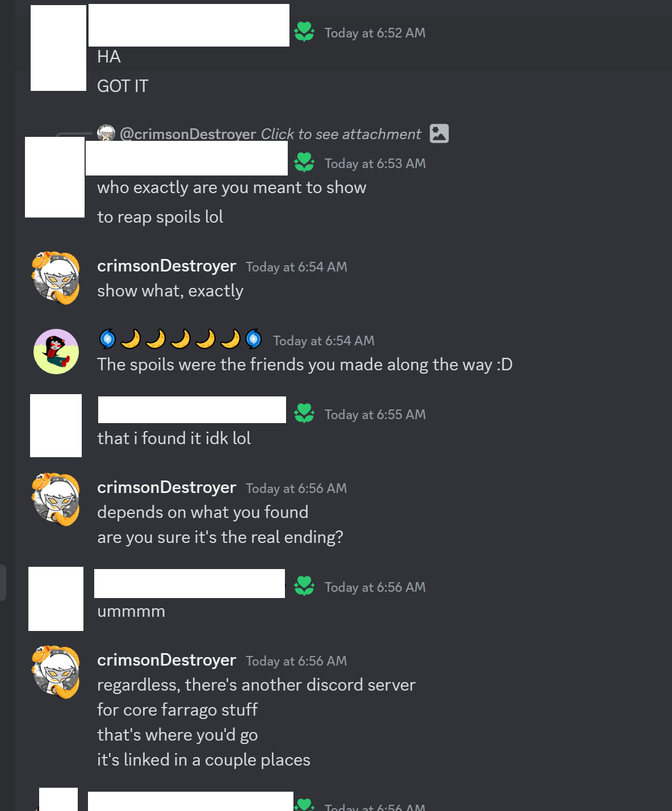The width and height of the screenshot is (672, 811).
Task: Click the crimsonDestroyer username above 'depends on what you found'
Action: (x=166, y=487)
